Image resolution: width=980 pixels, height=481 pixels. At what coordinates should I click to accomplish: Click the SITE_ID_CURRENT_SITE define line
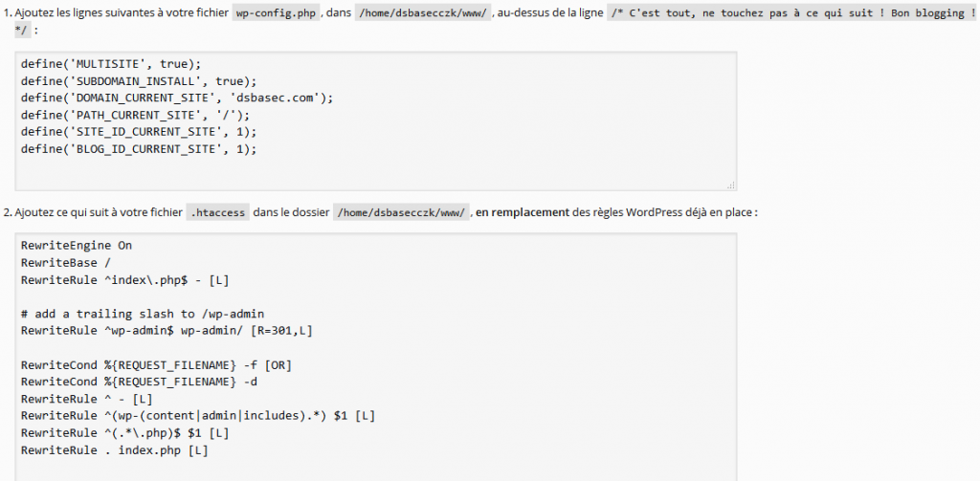pyautogui.click(x=139, y=132)
